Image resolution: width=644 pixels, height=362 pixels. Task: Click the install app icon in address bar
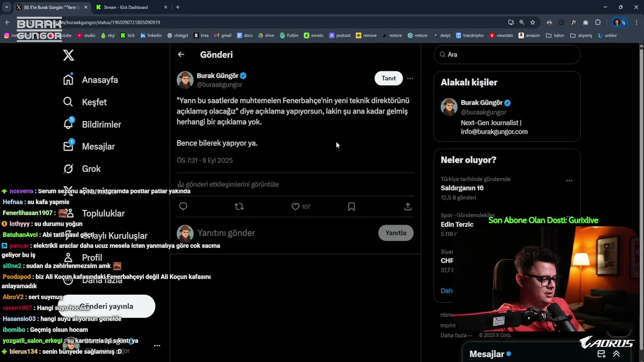coord(511,22)
